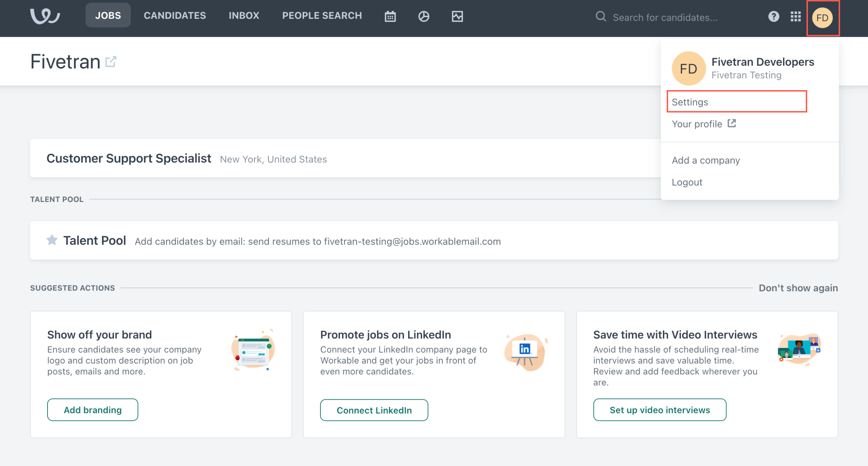Click the Promote jobs on LinkedIn heading
868x466 pixels.
point(385,335)
